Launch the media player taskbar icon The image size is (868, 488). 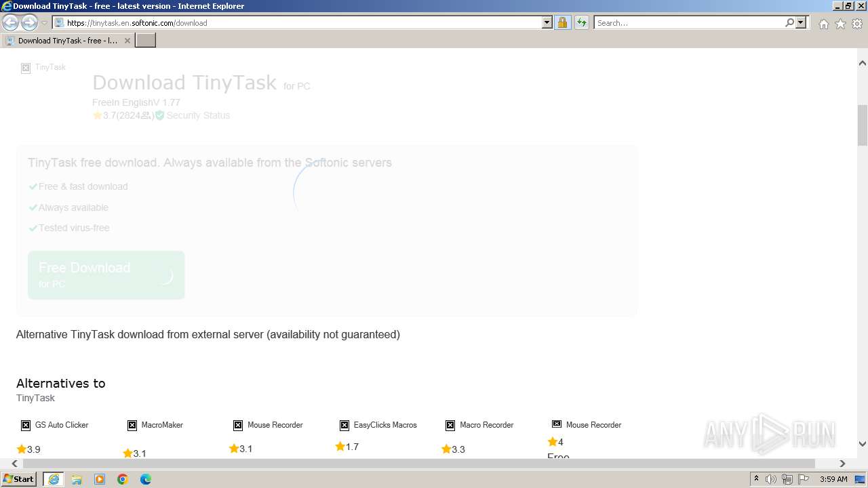point(100,479)
